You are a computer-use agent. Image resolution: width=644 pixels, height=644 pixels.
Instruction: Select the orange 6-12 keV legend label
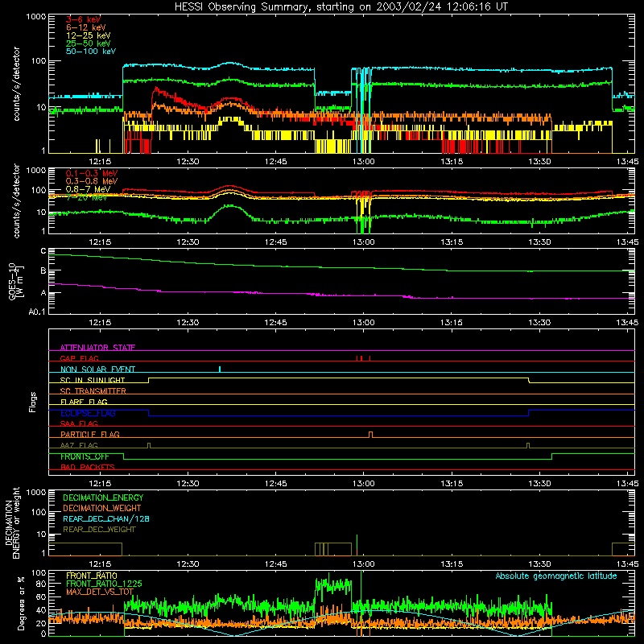click(86, 27)
